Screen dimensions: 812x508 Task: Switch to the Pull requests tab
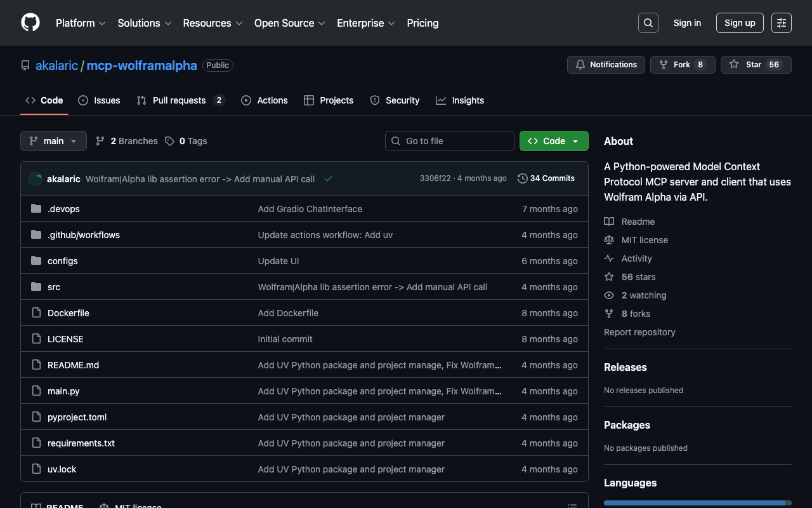click(180, 100)
